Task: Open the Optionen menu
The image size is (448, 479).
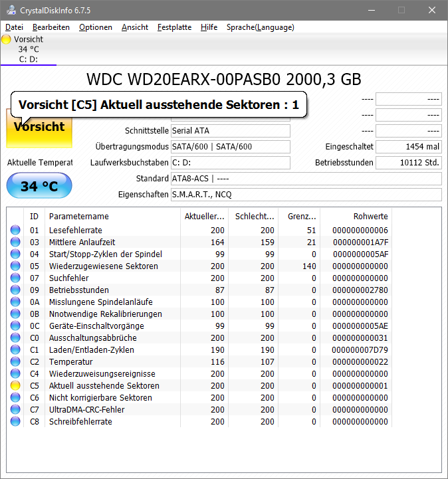Action: click(x=96, y=27)
